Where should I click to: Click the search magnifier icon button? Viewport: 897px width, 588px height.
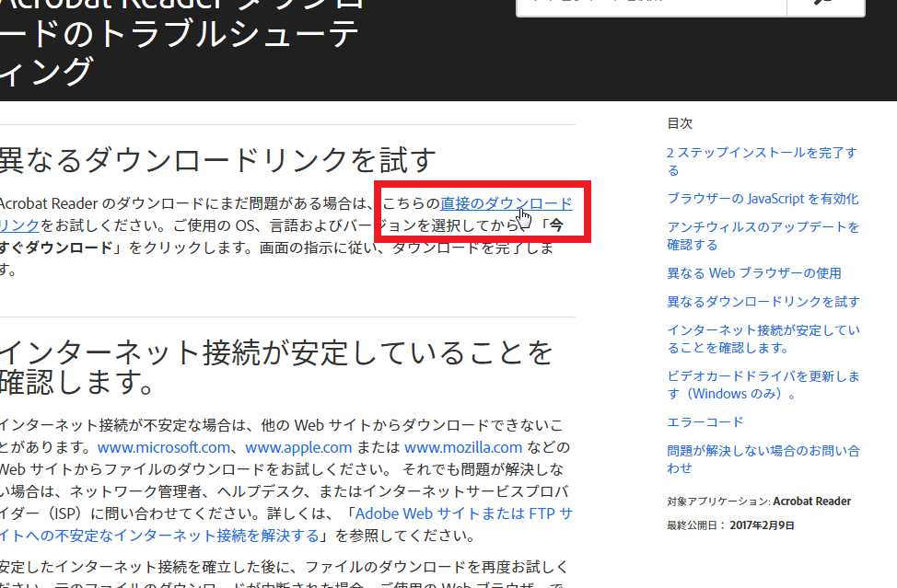coord(825,6)
